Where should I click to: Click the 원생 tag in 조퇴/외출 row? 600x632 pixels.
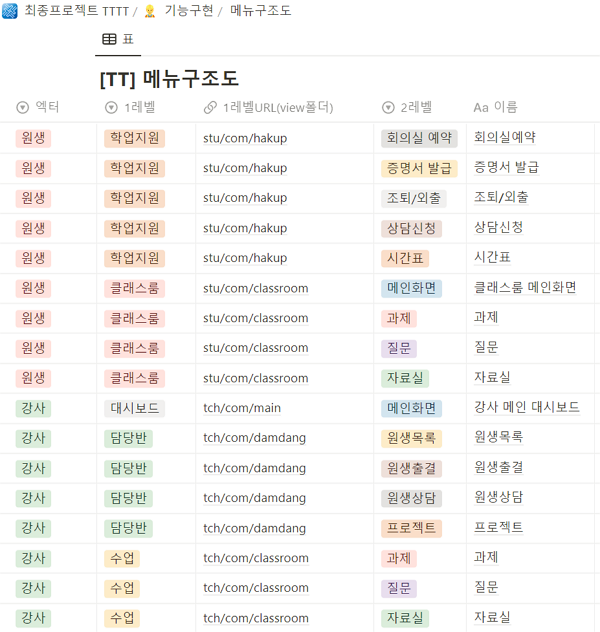pyautogui.click(x=33, y=198)
